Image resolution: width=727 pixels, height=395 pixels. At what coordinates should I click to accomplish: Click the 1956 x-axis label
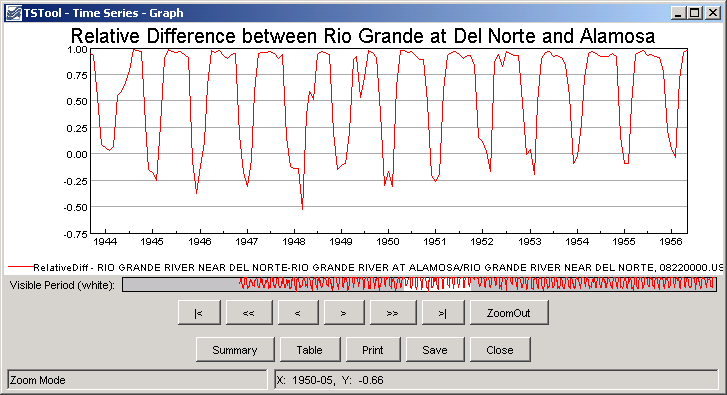coord(671,242)
